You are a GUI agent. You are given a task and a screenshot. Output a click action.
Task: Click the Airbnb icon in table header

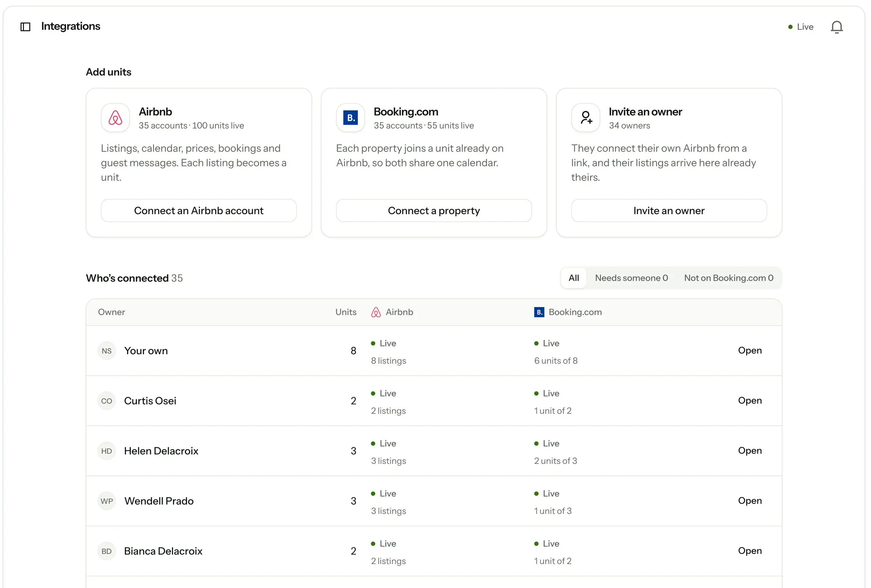click(376, 312)
